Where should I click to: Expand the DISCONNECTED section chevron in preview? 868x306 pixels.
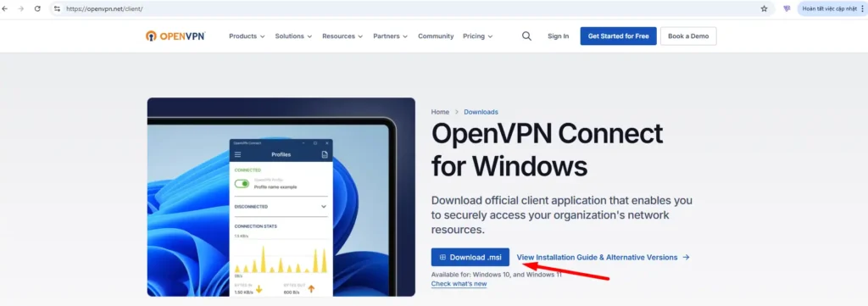coord(324,206)
